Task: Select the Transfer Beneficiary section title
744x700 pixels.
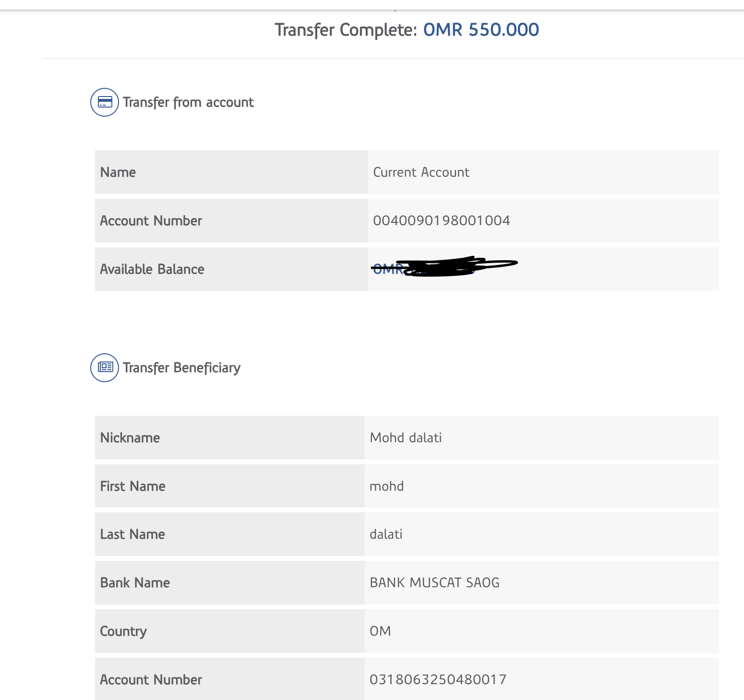Action: pos(181,368)
